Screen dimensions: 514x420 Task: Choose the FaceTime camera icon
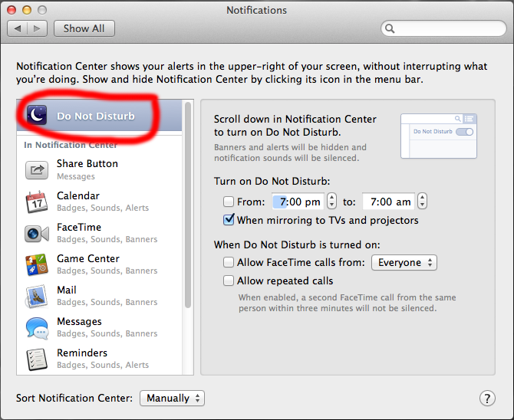point(37,233)
